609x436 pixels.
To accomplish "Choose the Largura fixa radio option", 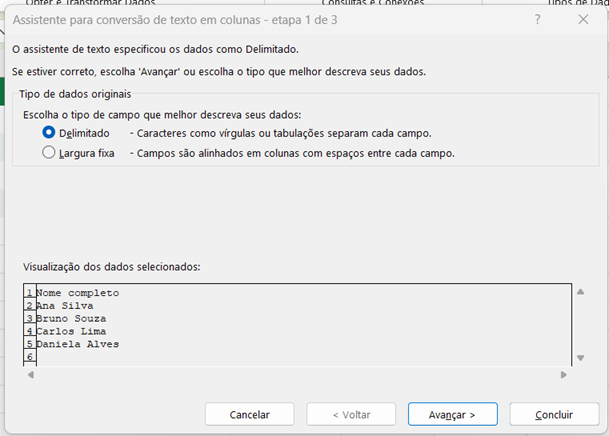I will [x=49, y=153].
